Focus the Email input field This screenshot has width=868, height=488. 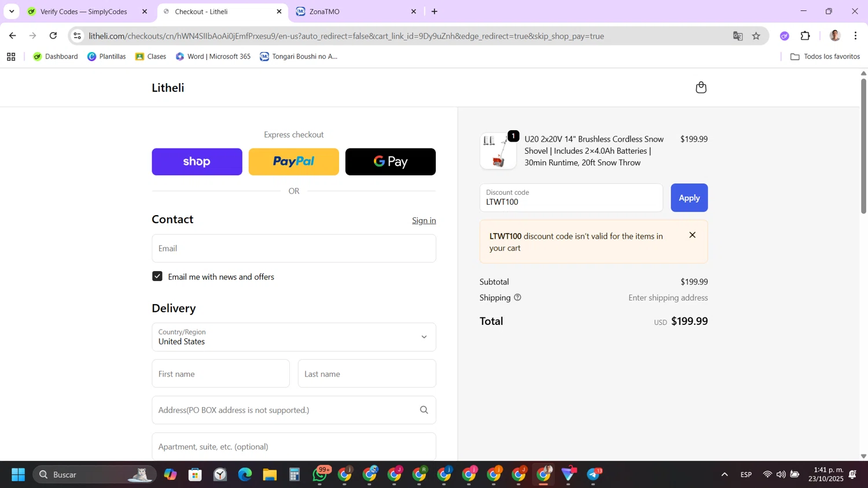point(294,249)
